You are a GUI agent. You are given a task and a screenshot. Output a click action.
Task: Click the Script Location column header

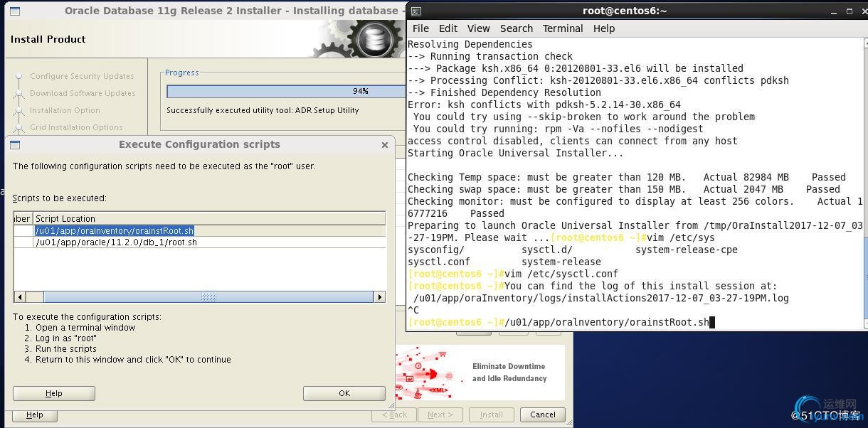click(x=209, y=218)
